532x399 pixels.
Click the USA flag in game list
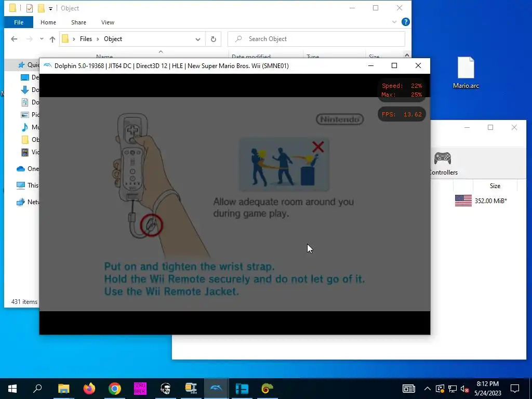[463, 201]
